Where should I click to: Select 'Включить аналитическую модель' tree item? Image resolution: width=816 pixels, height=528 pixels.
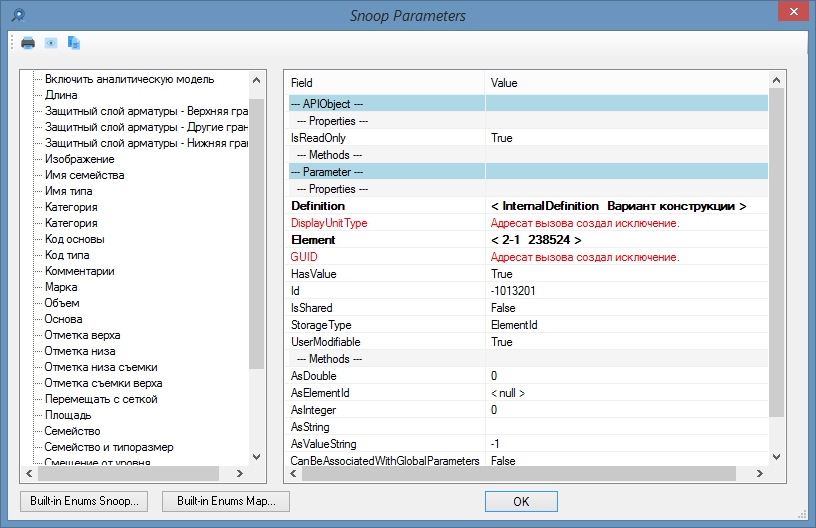130,79
